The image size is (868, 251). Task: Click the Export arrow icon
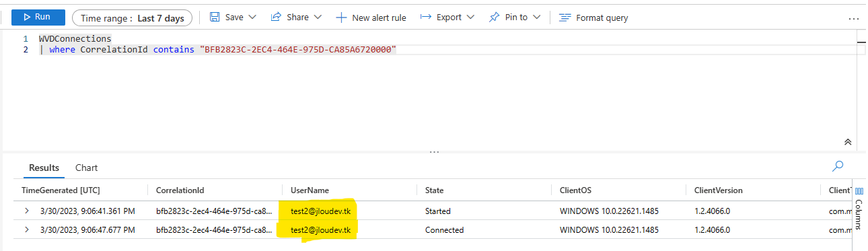coord(425,17)
